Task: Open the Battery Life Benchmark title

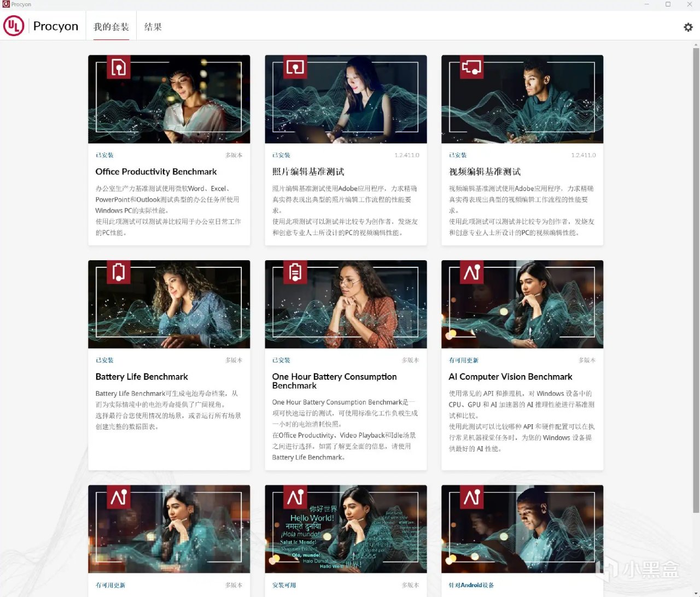Action: pyautogui.click(x=142, y=377)
